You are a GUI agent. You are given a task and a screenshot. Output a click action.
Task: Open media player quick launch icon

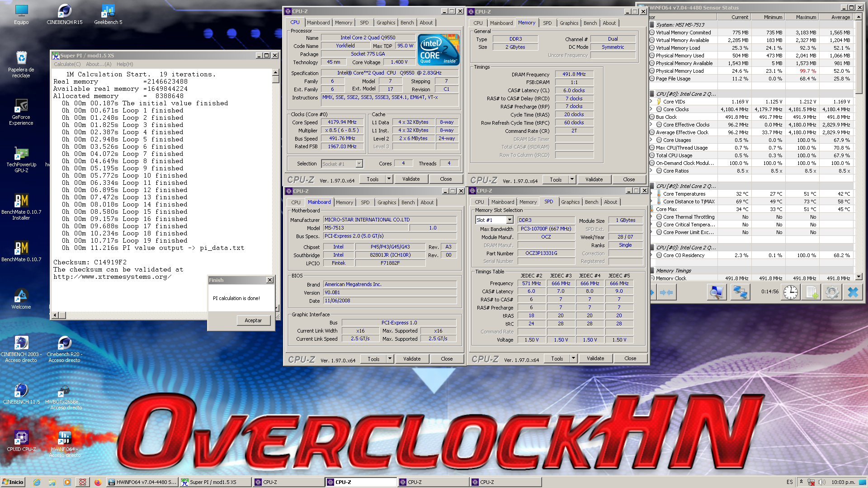click(x=67, y=482)
